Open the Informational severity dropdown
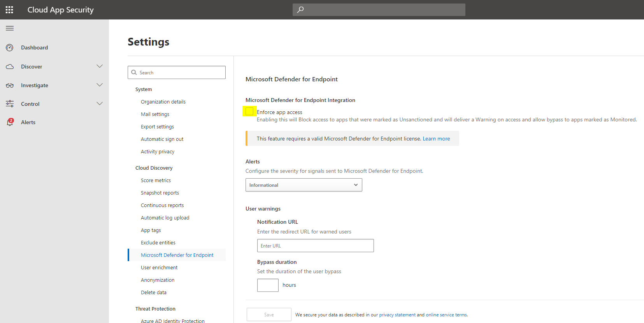The image size is (644, 323). [x=304, y=185]
